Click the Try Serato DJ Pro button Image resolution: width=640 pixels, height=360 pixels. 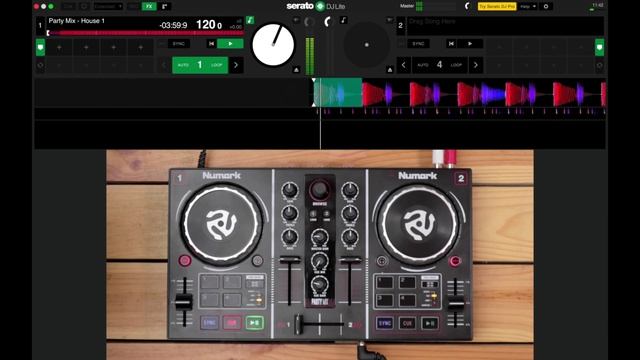point(497,7)
